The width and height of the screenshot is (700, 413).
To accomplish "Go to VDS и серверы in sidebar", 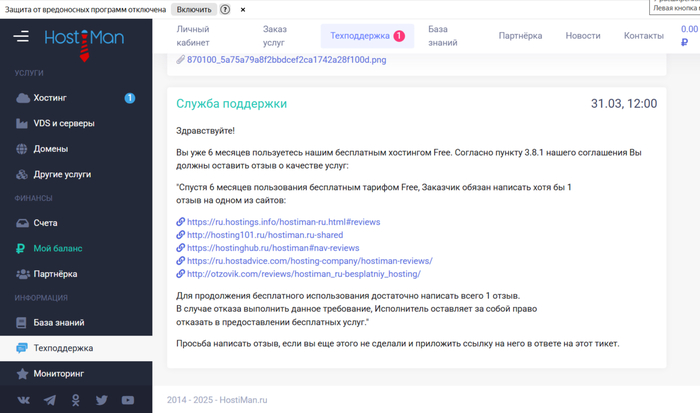I will 63,123.
